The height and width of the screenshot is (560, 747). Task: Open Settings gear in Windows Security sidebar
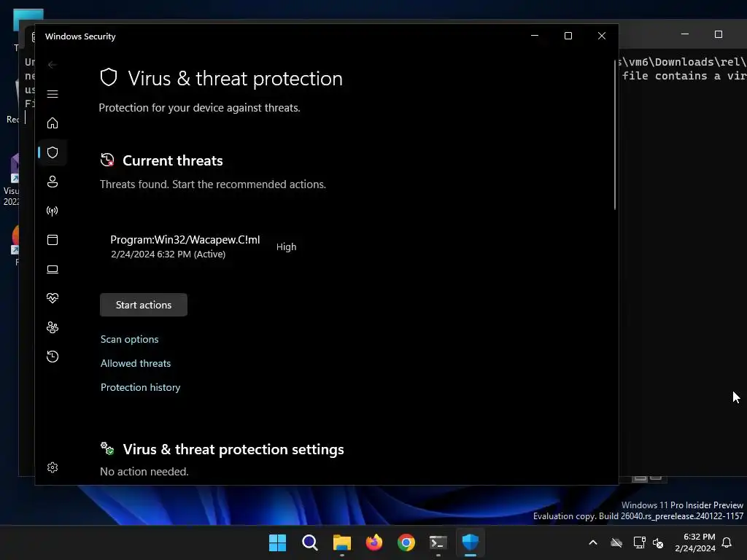tap(53, 467)
